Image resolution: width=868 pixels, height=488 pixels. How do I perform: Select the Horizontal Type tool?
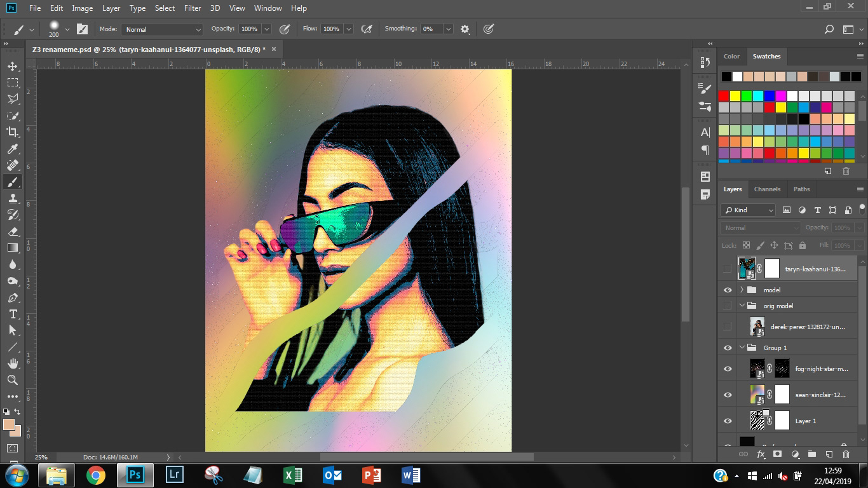coord(13,315)
